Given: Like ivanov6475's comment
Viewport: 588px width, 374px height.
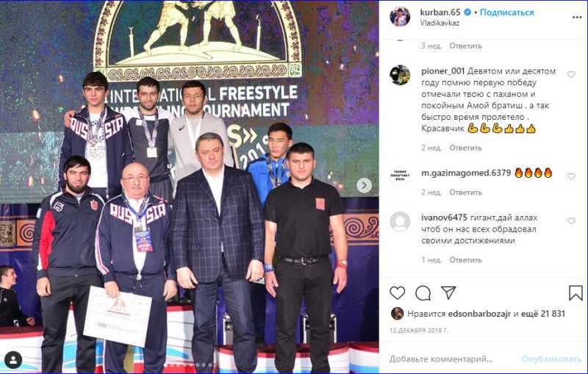Looking at the screenshot, I should pos(571,220).
